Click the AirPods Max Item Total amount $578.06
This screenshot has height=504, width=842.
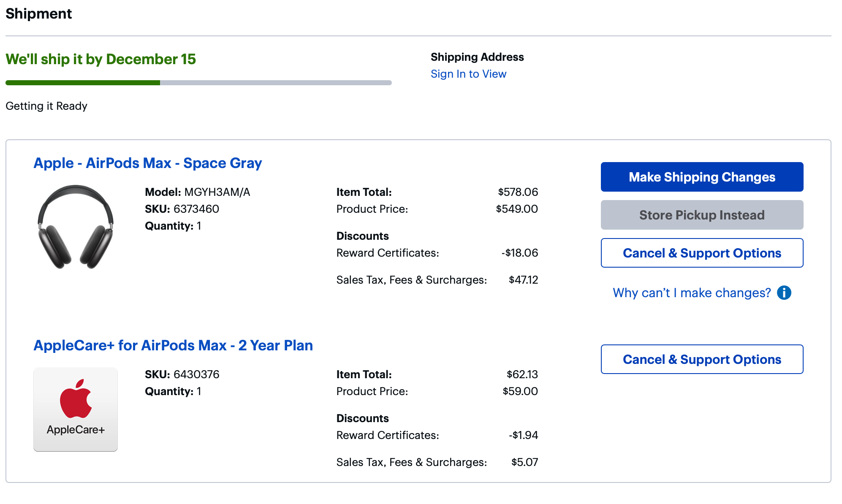tap(518, 192)
